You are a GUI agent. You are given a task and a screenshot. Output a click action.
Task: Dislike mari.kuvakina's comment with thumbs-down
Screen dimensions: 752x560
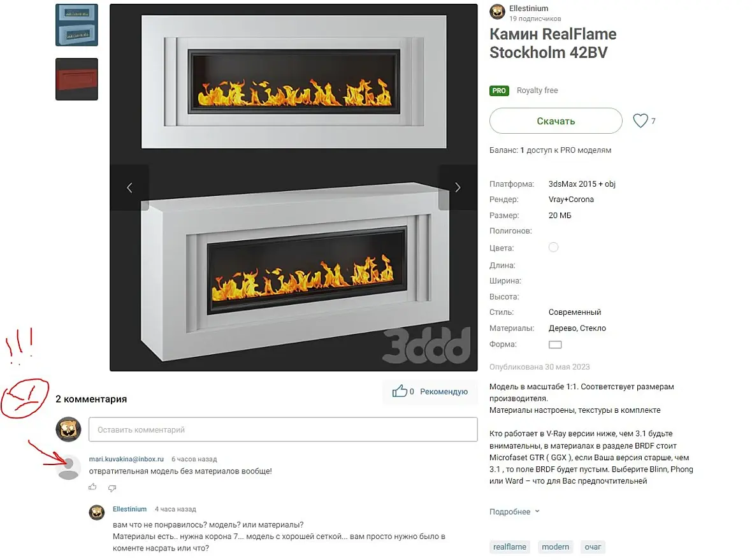click(x=112, y=488)
